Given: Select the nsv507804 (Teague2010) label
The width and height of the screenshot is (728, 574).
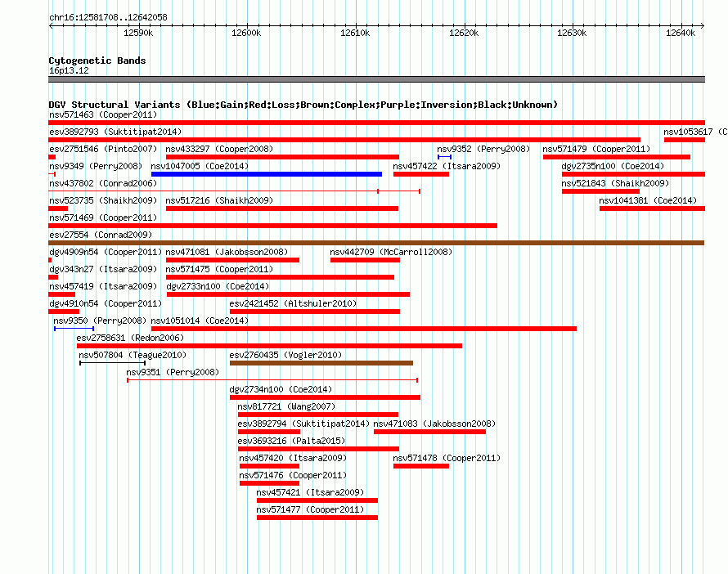Looking at the screenshot, I should (133, 355).
